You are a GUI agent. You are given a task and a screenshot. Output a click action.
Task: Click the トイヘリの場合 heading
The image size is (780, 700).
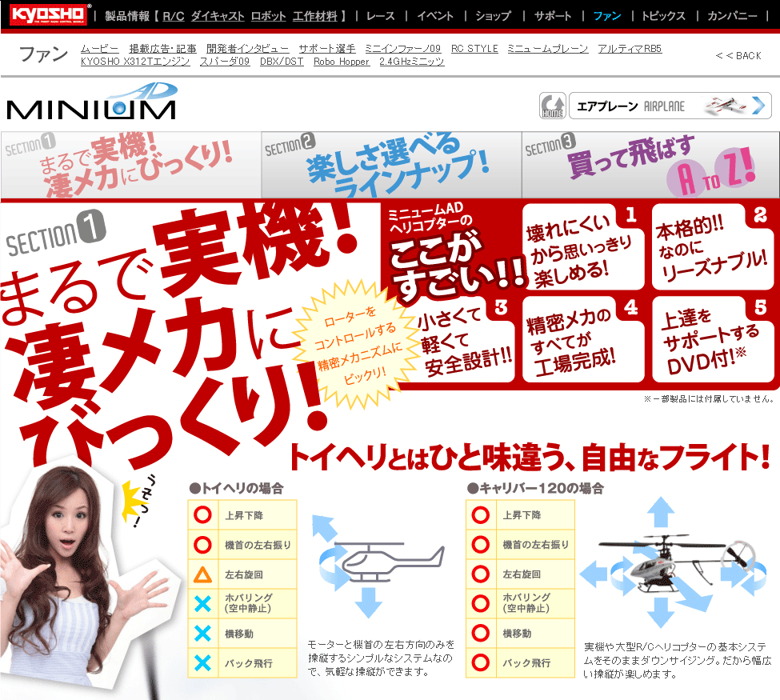[236, 489]
